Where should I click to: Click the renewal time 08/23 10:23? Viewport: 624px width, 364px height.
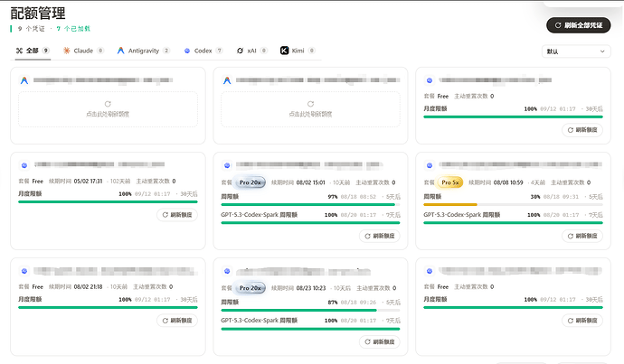(x=311, y=288)
